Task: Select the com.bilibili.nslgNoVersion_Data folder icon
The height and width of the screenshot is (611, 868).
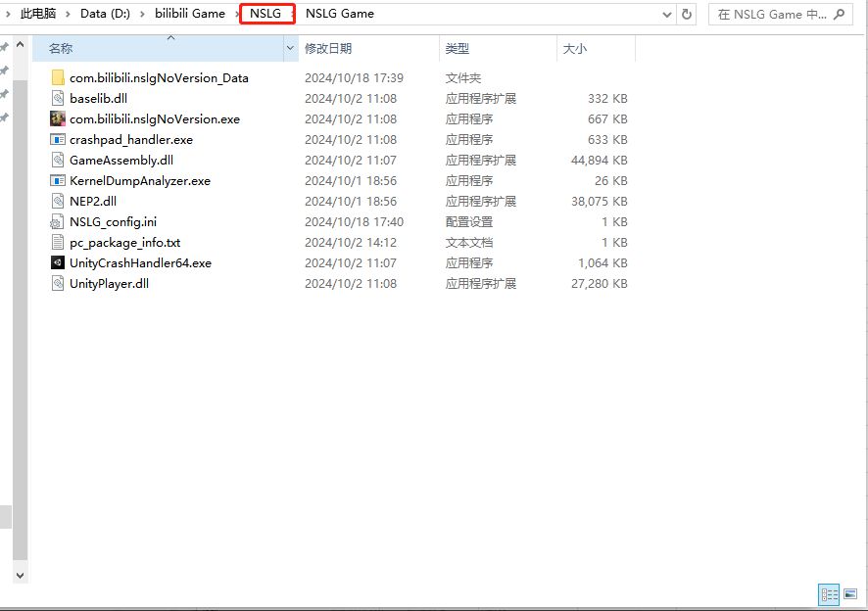Action: tap(58, 78)
